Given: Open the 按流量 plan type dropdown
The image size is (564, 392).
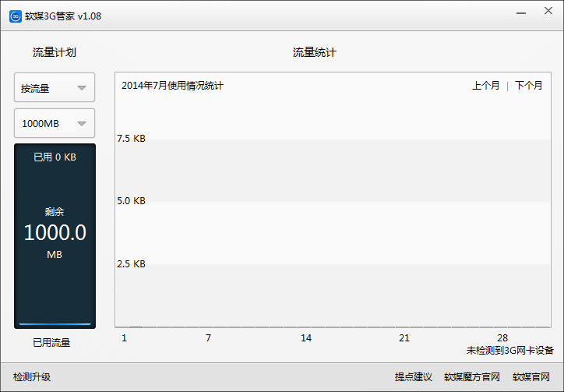Looking at the screenshot, I should click(55, 87).
